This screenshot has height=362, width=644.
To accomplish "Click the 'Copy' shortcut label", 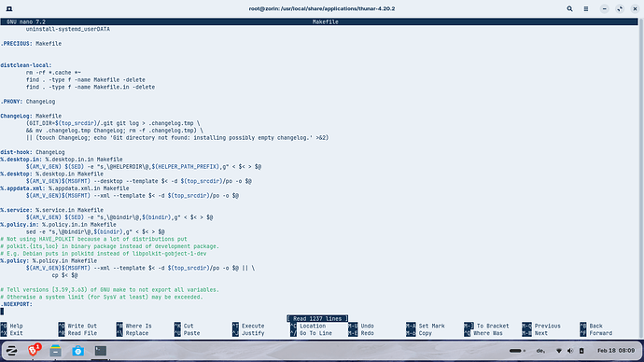I will coord(425,333).
